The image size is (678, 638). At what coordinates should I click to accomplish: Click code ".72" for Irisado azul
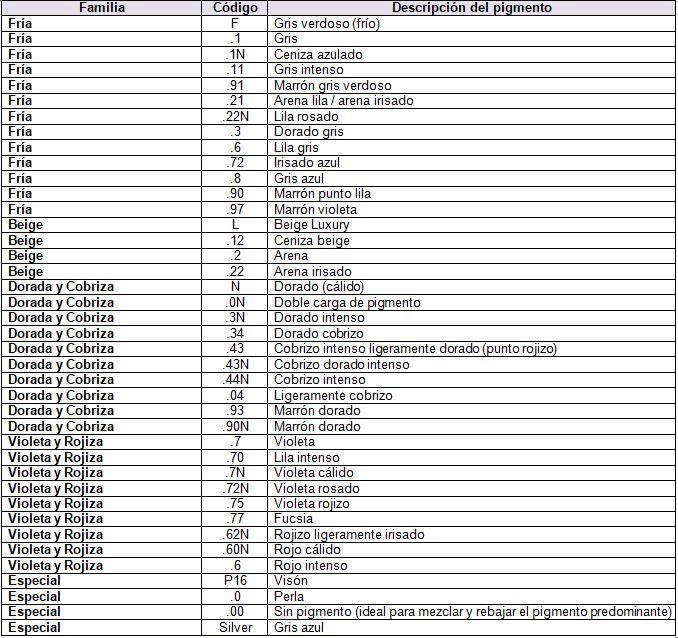click(235, 162)
